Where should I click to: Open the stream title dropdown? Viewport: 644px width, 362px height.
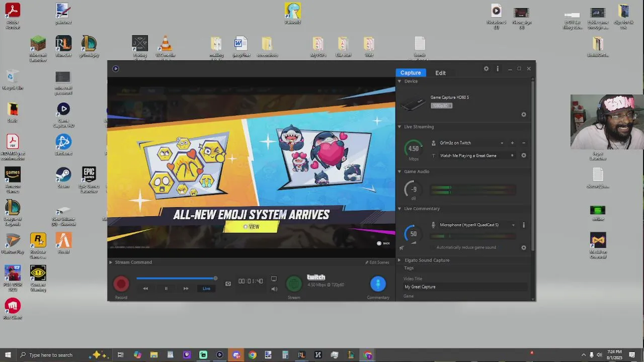coord(512,156)
